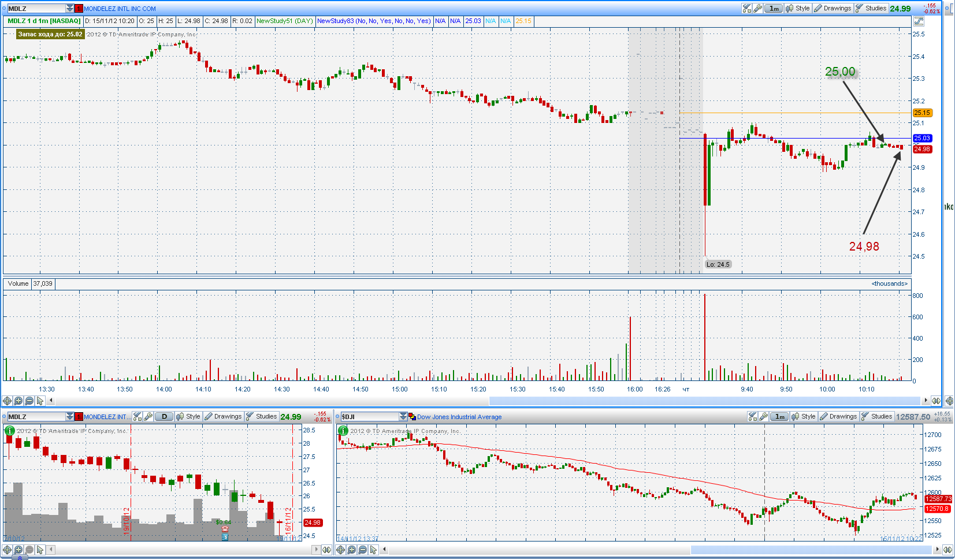Zoom out on the $DJI chart

click(363, 550)
